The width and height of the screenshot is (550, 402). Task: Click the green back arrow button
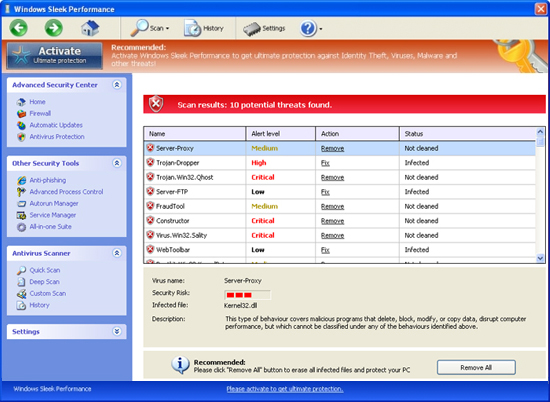tap(19, 28)
